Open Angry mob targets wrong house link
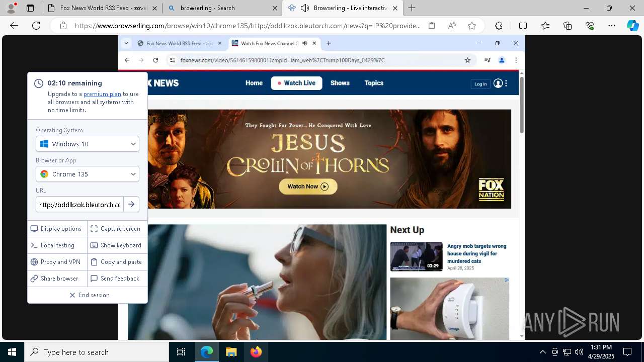The height and width of the screenshot is (362, 644). pos(476,253)
